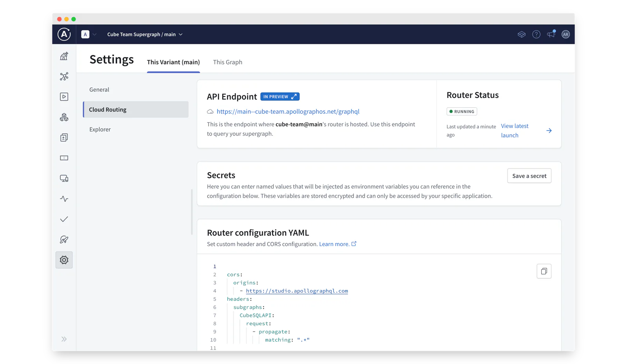Click the IN PREVIEW badge
Viewport: 627px width, 364px height.
pos(280,96)
